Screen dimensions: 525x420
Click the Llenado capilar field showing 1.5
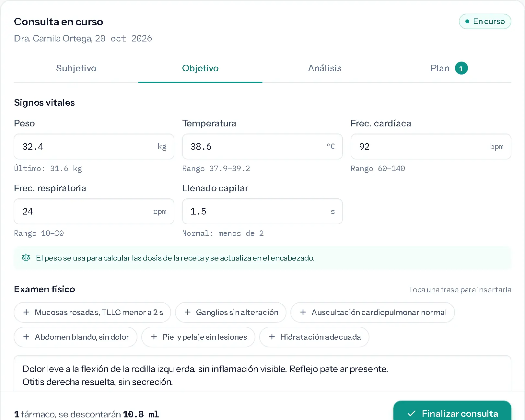click(x=262, y=211)
